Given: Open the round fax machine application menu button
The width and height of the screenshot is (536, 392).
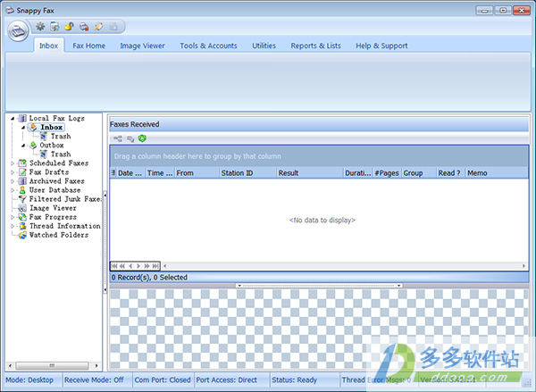Looking at the screenshot, I should point(18,30).
